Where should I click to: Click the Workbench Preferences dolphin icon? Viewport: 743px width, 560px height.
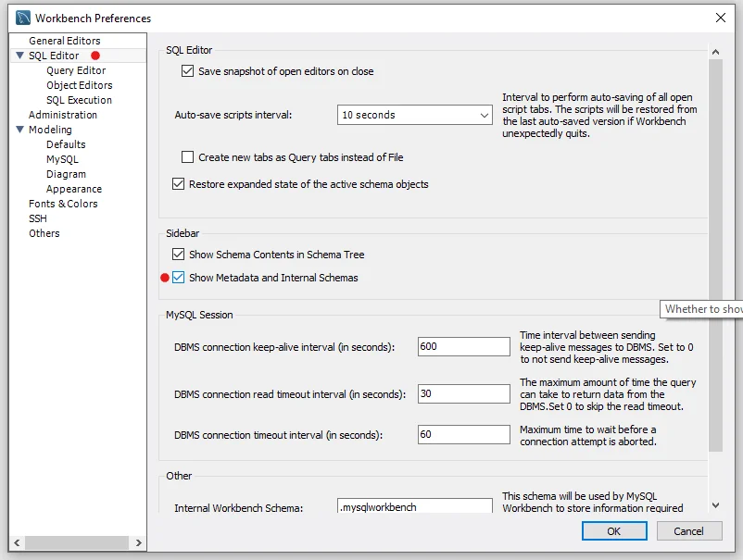[23, 18]
